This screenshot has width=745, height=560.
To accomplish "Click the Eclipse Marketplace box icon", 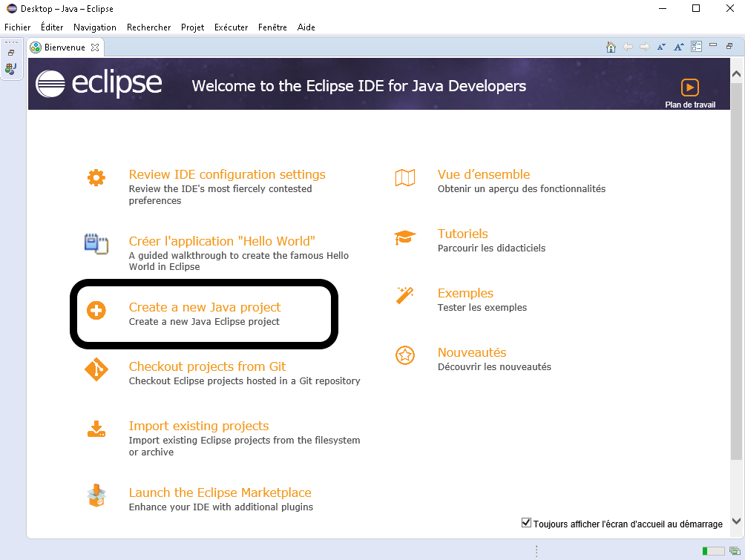I will tap(96, 496).
